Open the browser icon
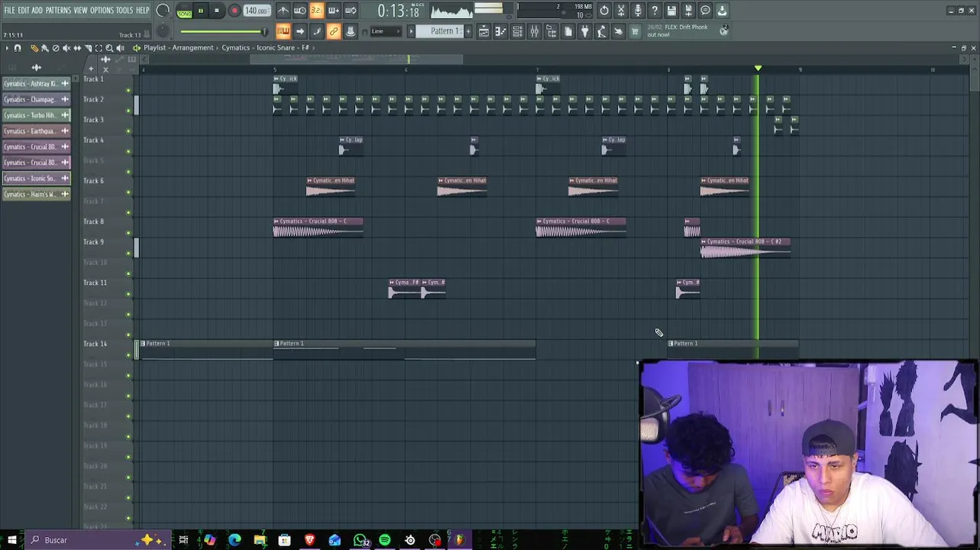Viewport: 980px width, 550px height. pos(551,31)
